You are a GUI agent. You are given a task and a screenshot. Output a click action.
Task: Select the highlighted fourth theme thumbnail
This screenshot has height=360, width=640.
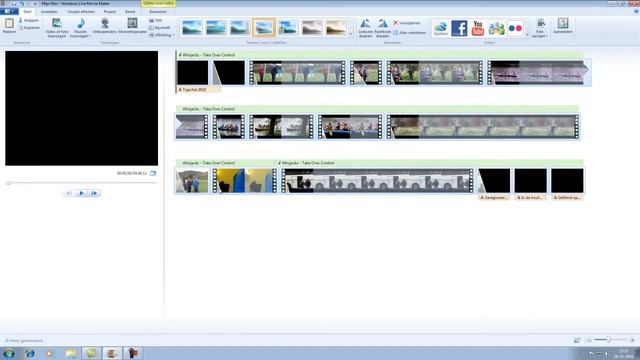(264, 28)
